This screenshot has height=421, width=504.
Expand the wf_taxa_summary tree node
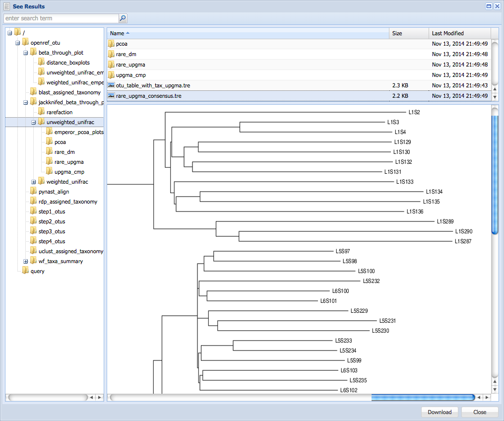pyautogui.click(x=26, y=262)
